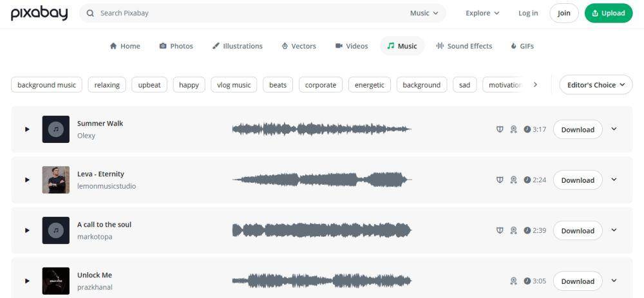644x298 pixels.
Task: Open lemonmusicstudio artist link
Action: [x=106, y=186]
